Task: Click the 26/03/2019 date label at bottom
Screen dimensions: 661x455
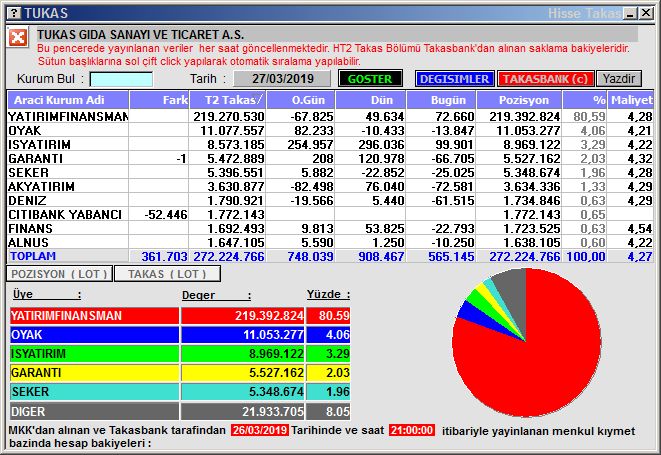Action: (x=260, y=431)
